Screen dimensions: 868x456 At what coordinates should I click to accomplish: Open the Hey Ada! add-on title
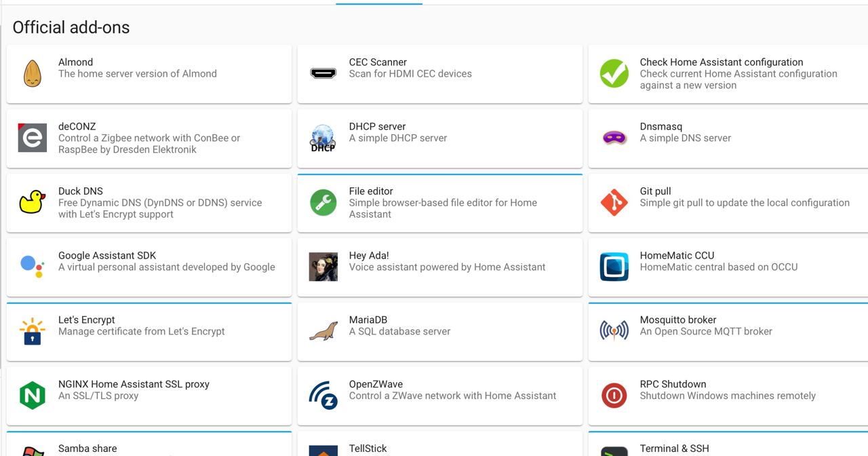[369, 255]
